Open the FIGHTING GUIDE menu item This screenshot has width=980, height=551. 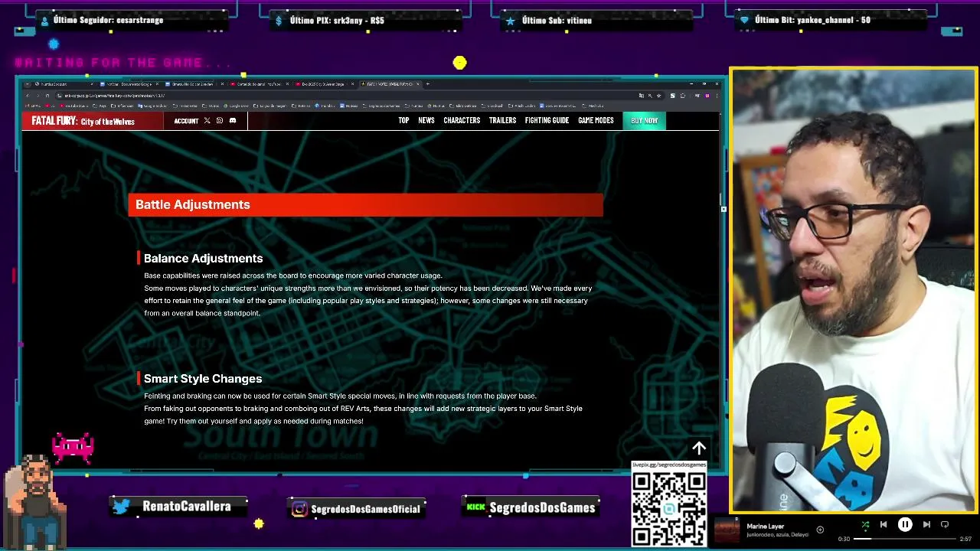point(547,121)
